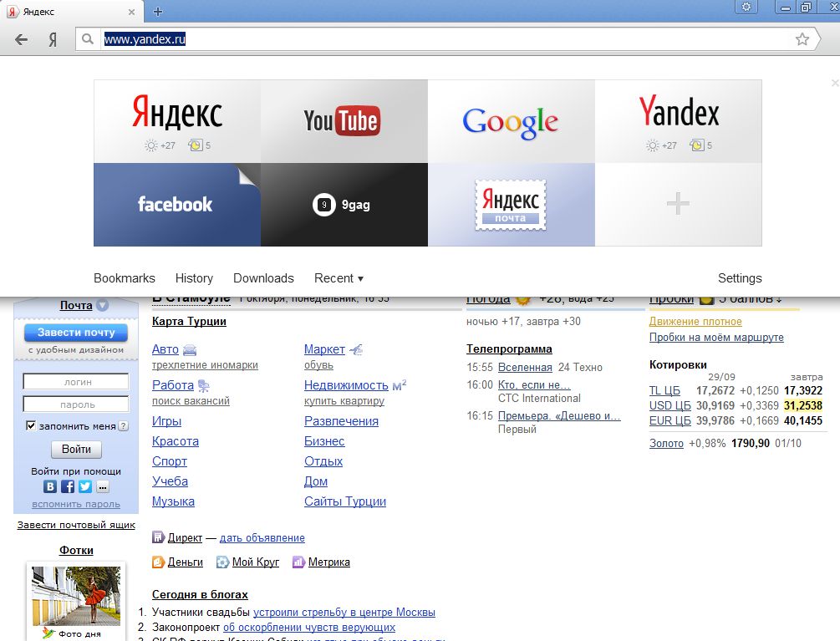Click the Мой Круг icon
The image size is (840, 641).
222,562
